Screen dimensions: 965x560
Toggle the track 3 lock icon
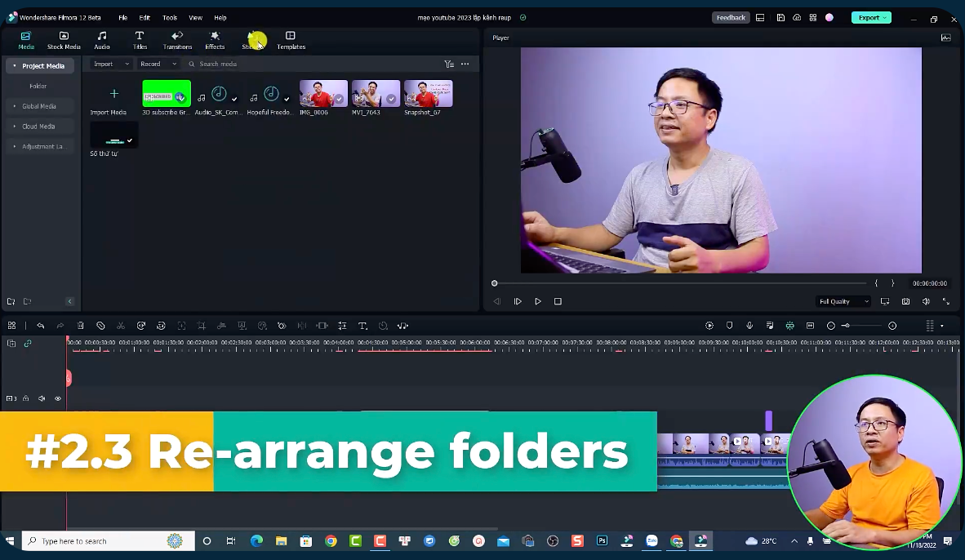click(26, 398)
